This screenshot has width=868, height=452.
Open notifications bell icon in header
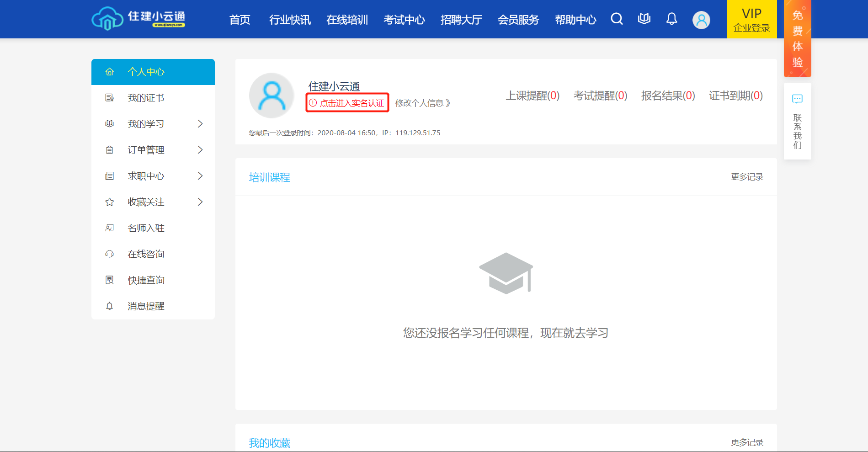[x=671, y=19]
